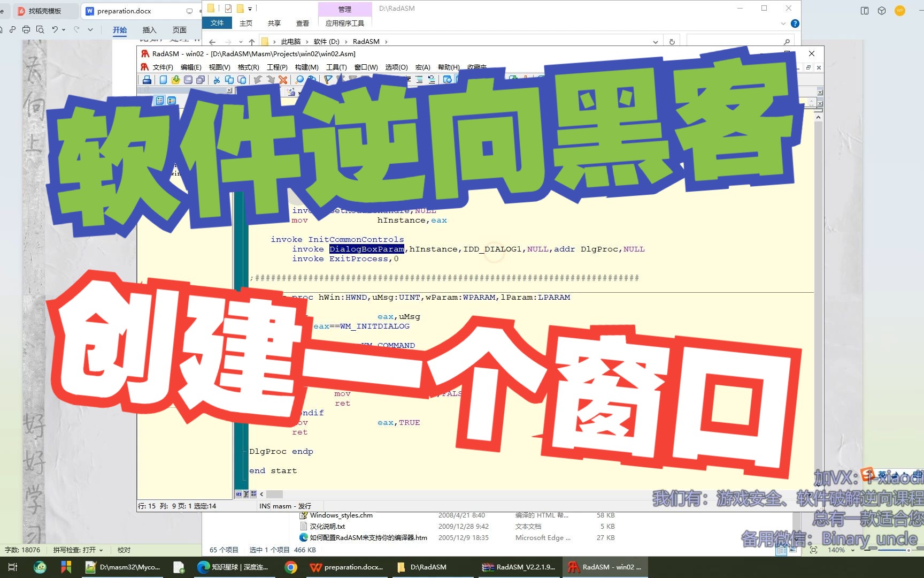
Task: Click the Copy icon in RadASM toolbar
Action: (x=229, y=80)
